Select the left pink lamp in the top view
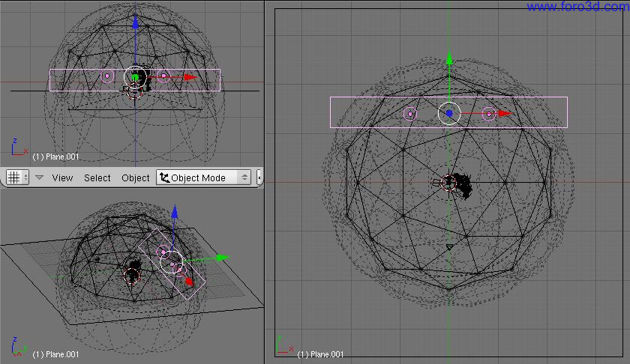The width and height of the screenshot is (630, 364). tap(409, 115)
